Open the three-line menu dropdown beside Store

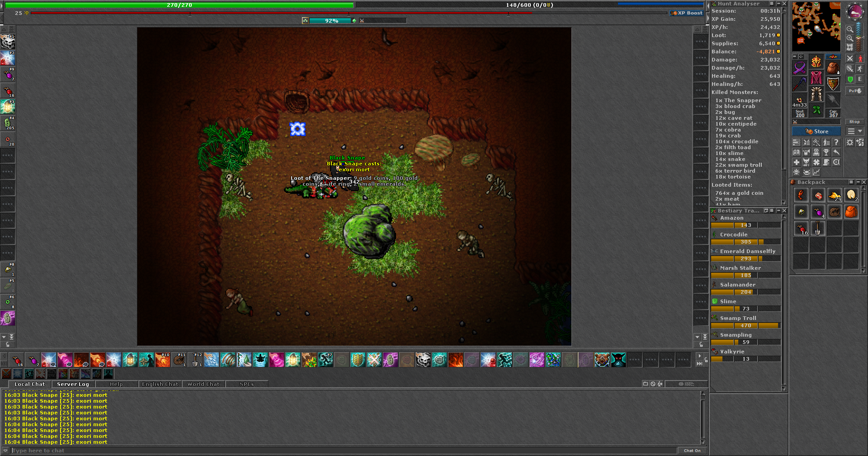855,131
